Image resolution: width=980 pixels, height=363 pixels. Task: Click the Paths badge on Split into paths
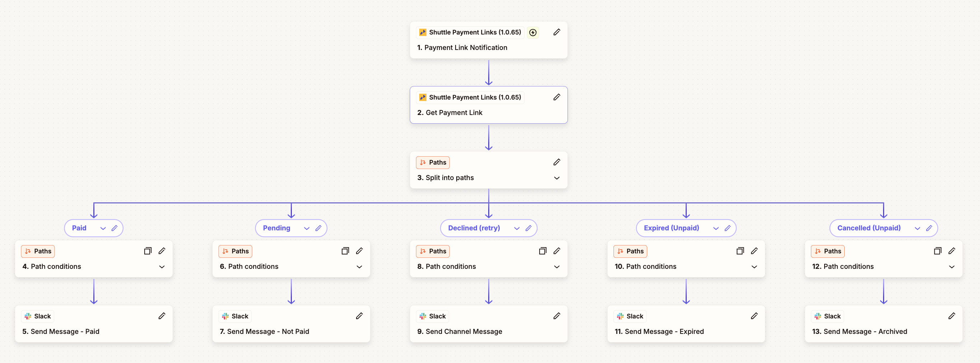coord(433,162)
